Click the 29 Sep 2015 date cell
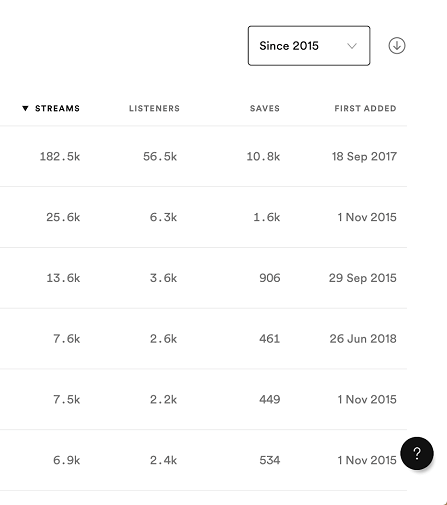447x505 pixels. click(x=363, y=278)
